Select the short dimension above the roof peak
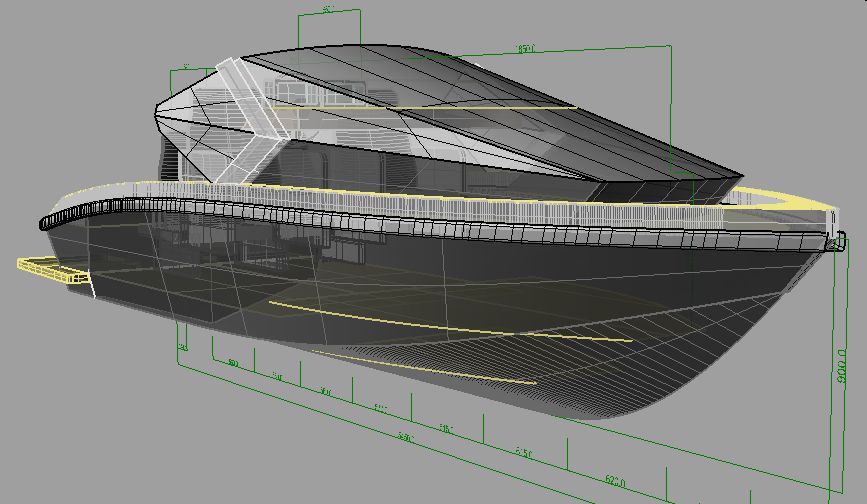 pos(328,10)
